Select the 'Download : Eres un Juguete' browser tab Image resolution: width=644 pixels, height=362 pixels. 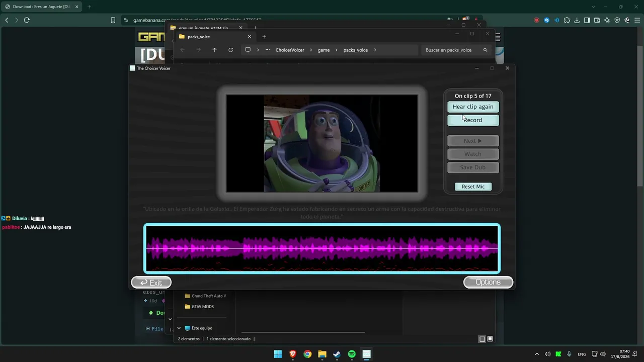(x=41, y=7)
